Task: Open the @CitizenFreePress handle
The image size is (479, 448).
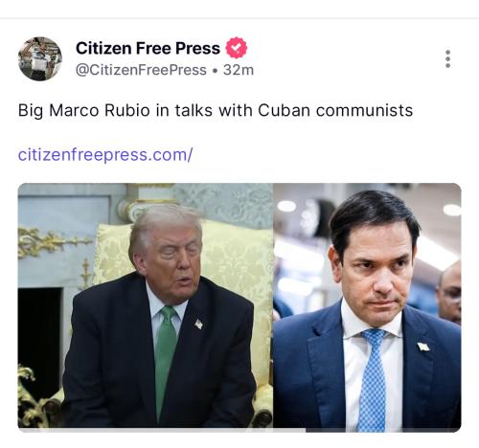Action: (x=141, y=70)
